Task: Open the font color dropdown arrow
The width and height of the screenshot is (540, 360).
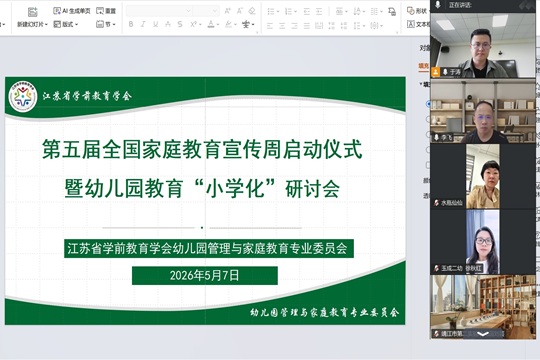Action: coord(218,24)
